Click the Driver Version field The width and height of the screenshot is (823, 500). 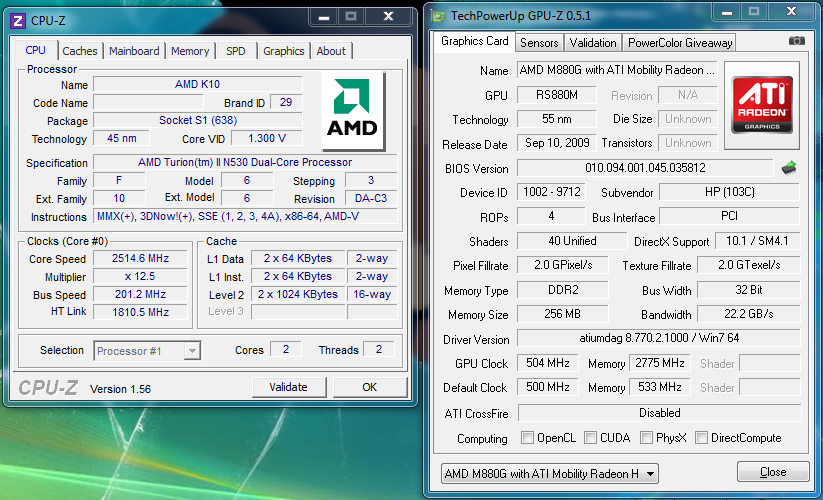pyautogui.click(x=659, y=338)
